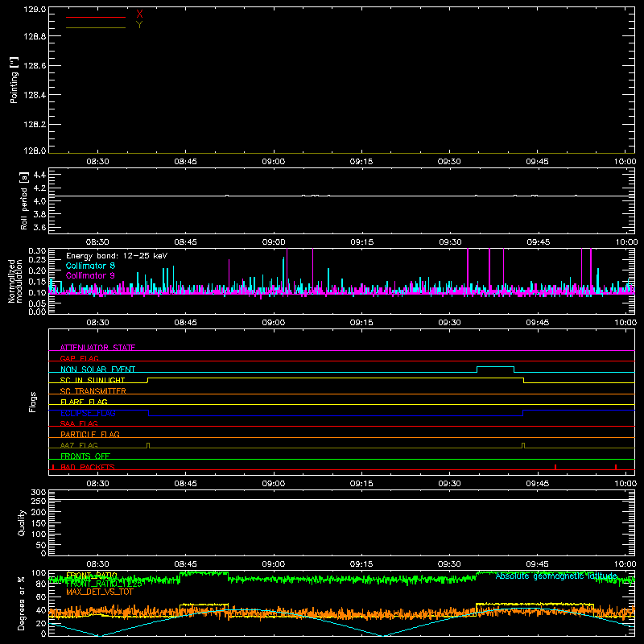Viewport: 644px width, 644px height.
Task: Click the cyan Collimator 8 legend label
Action: (x=90, y=266)
